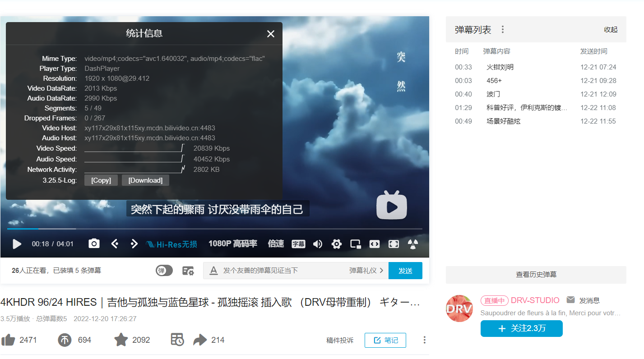
Task: Follow DRV-STUDIO by clicking 关注
Action: tap(521, 328)
